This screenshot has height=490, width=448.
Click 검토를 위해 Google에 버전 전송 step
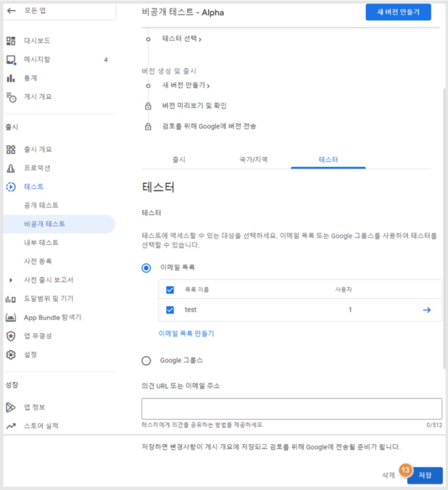[209, 126]
